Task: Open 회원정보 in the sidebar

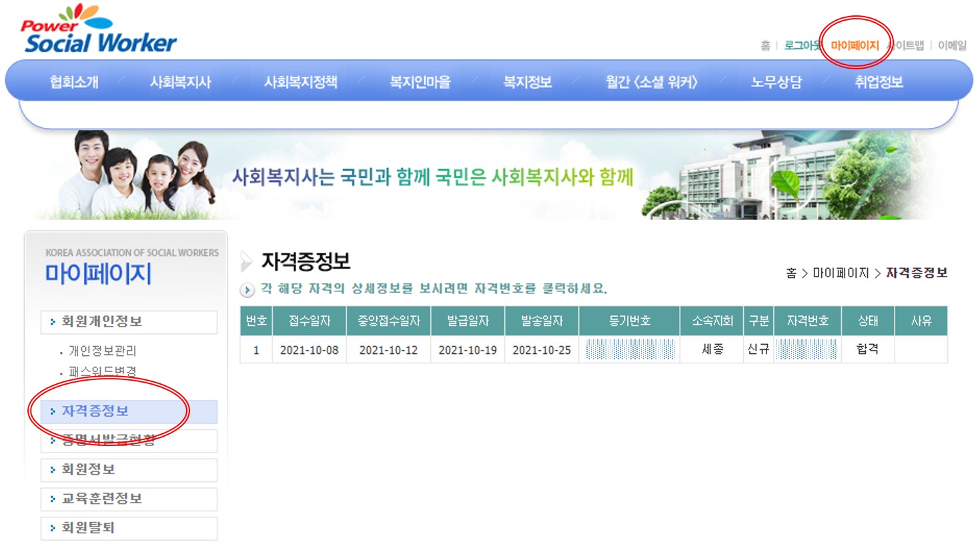Action: 129,469
